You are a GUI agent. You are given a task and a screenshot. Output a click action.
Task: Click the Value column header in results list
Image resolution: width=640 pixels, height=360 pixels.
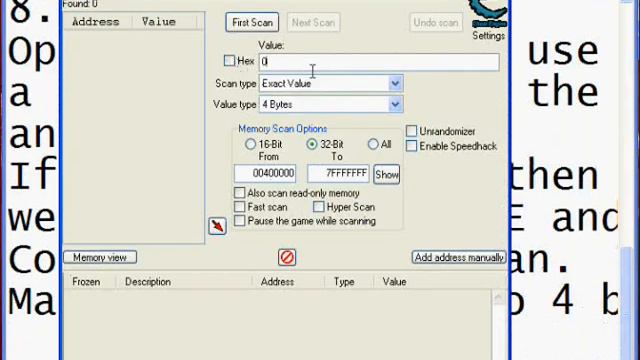pyautogui.click(x=164, y=22)
